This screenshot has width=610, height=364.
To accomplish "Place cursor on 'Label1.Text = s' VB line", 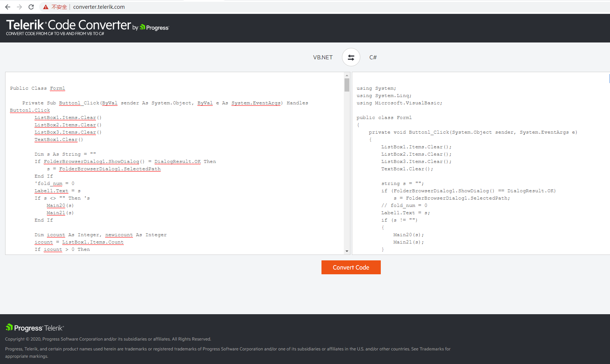I will pyautogui.click(x=57, y=191).
